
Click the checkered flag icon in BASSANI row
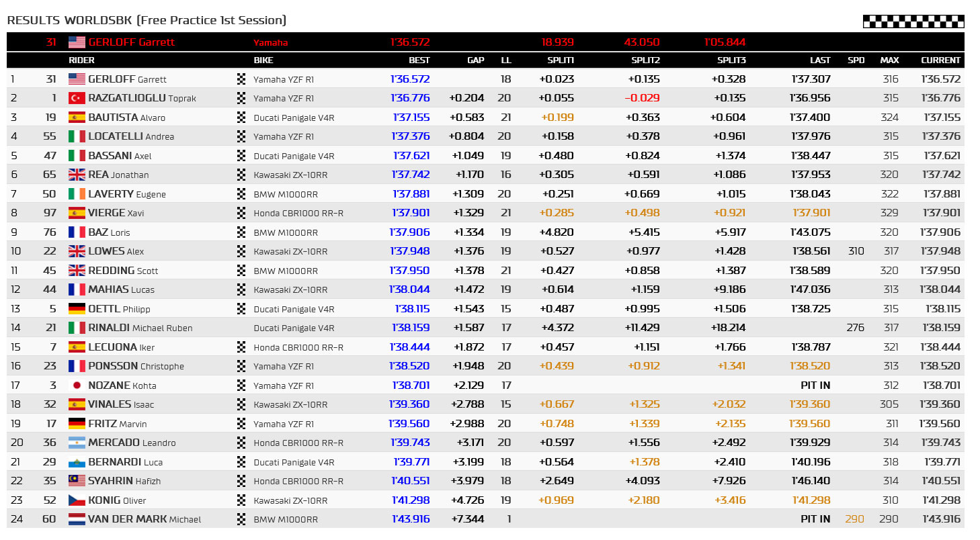242,156
